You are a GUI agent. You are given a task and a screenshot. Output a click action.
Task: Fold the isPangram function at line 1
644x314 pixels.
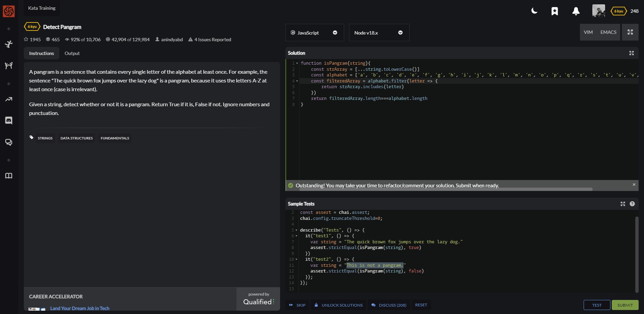point(297,63)
